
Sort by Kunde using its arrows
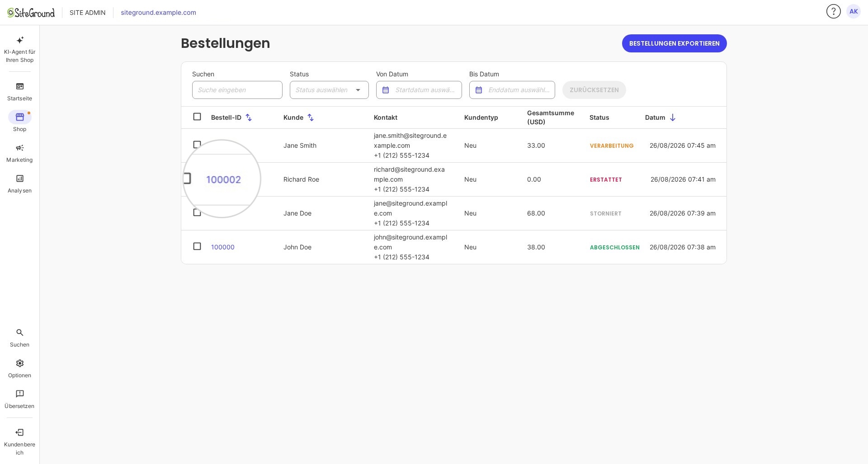pos(311,117)
